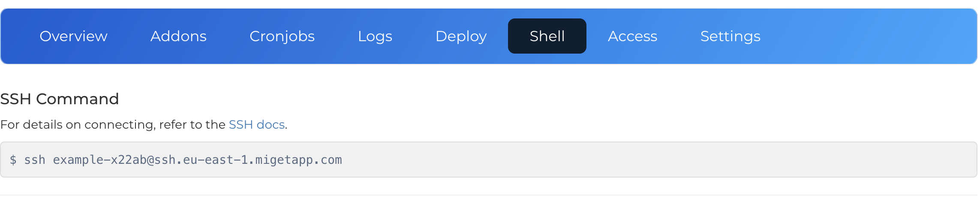The image size is (980, 205).
Task: Click the active Shell tab
Action: pos(547,36)
